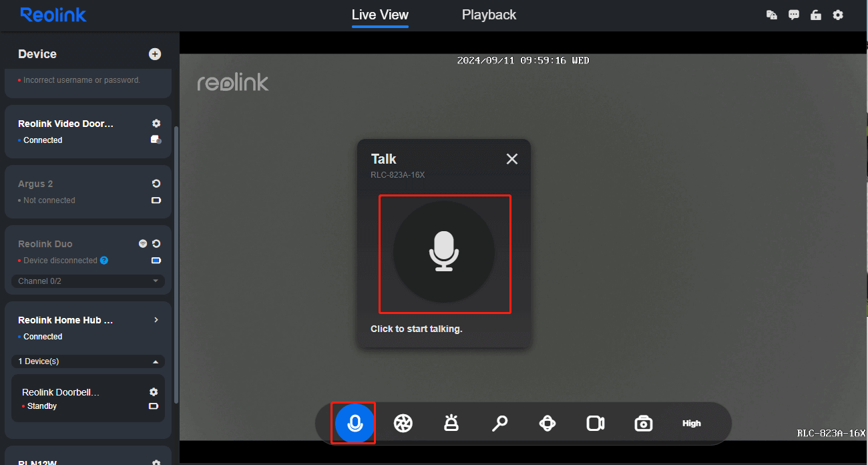Click the 'Standby' status text
Image resolution: width=868 pixels, height=465 pixels.
click(x=42, y=406)
